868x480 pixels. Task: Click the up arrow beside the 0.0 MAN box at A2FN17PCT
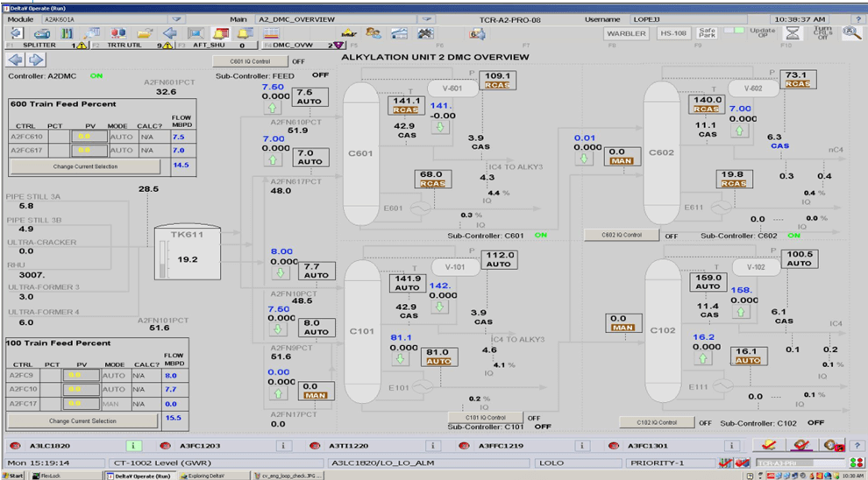click(278, 393)
